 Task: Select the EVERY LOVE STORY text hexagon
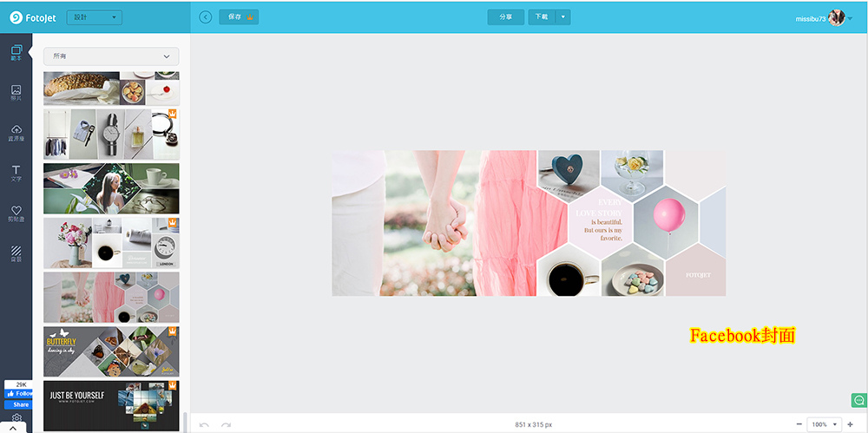pyautogui.click(x=602, y=222)
